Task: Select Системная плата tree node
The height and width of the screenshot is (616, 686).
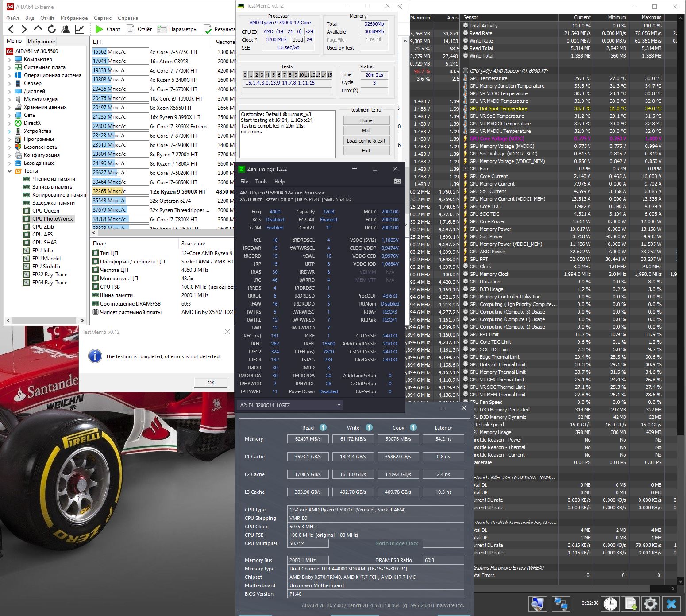Action: (x=44, y=67)
